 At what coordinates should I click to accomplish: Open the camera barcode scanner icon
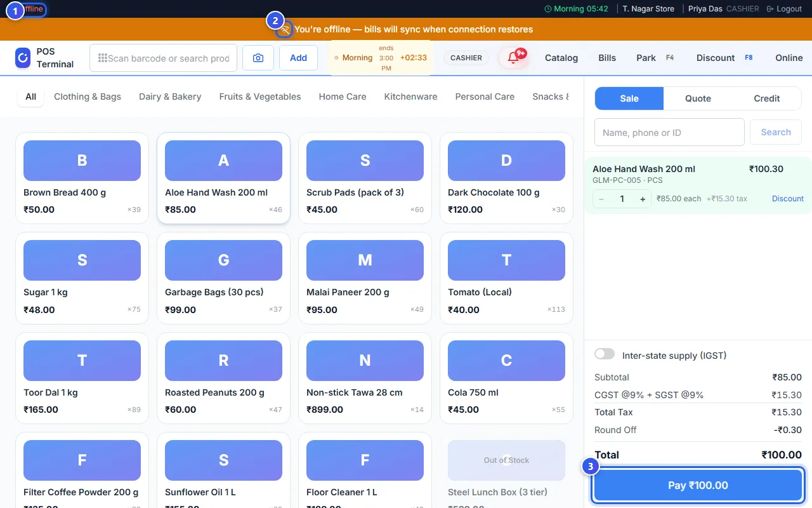258,58
